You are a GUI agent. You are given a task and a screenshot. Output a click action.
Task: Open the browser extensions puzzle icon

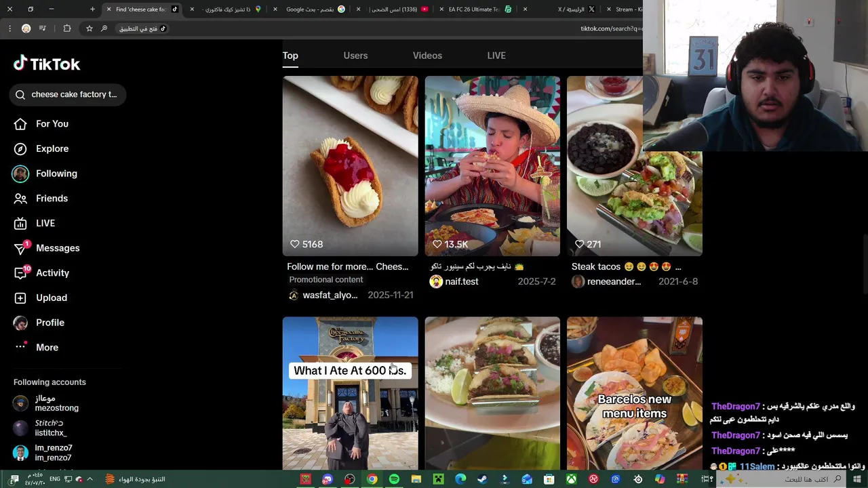[x=66, y=28]
